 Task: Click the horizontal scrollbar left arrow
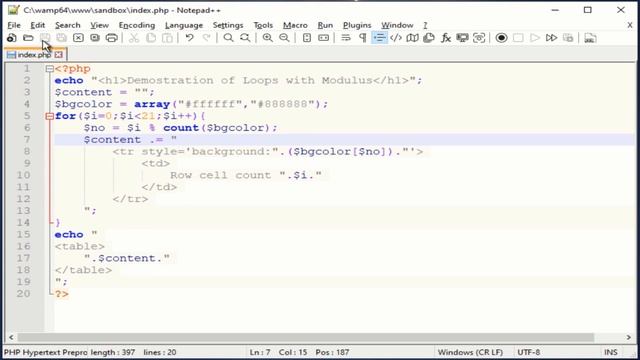click(11, 338)
